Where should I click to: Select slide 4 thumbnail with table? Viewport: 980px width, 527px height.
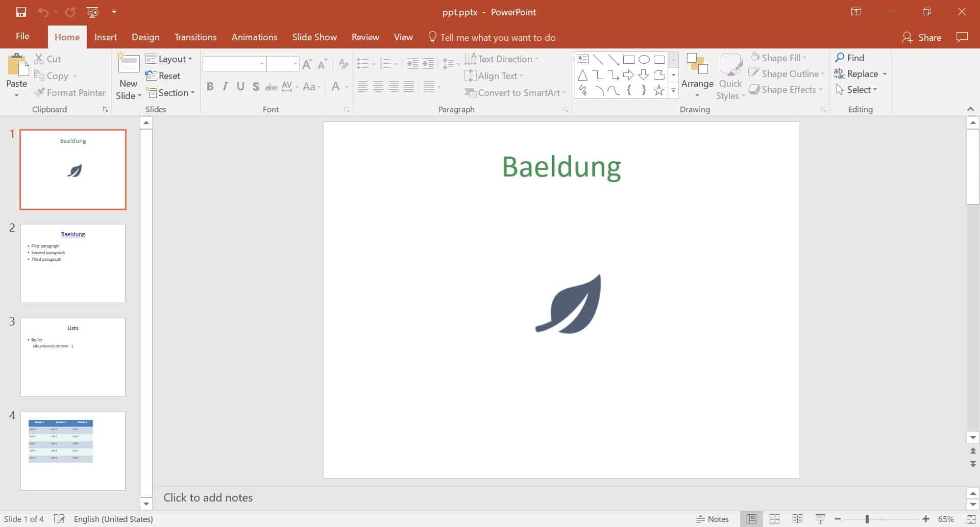click(x=73, y=451)
